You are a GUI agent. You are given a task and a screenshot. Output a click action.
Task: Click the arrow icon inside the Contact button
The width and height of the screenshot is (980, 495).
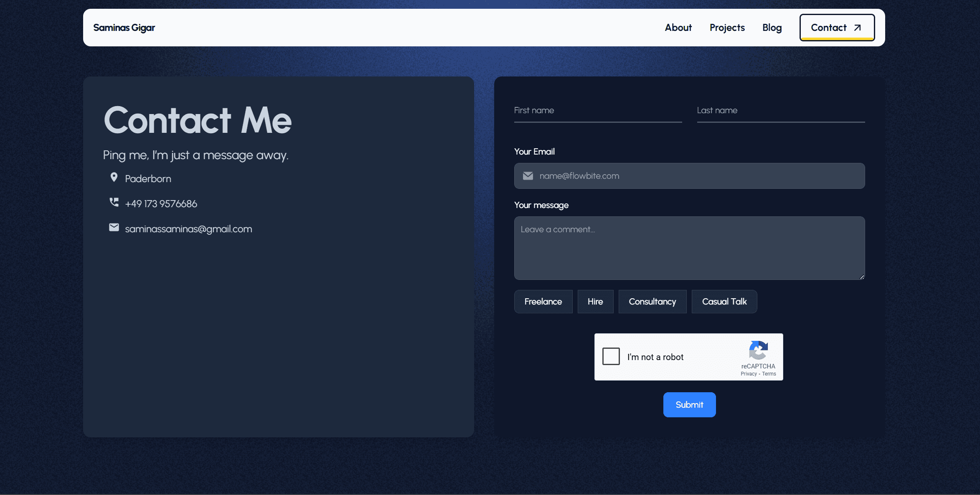pyautogui.click(x=856, y=28)
